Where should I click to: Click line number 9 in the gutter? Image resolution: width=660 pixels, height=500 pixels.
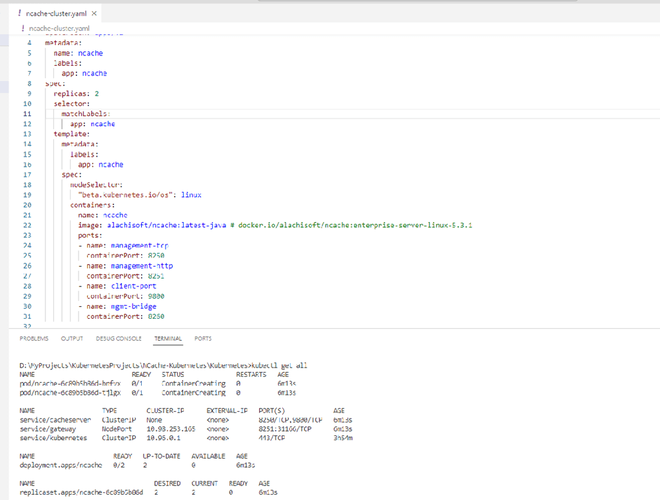(x=28, y=93)
